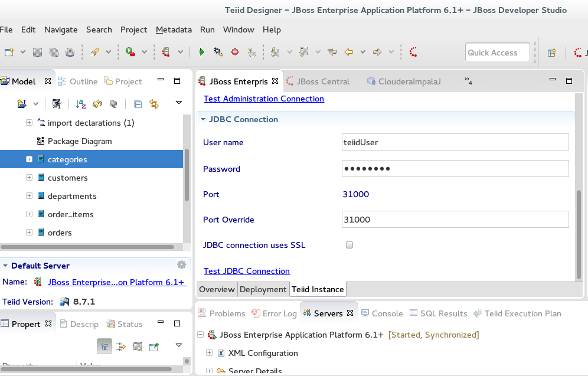Screen dimensions: 588x376
Task: Click the Last Edit Location arrow icon
Action: 332,52
